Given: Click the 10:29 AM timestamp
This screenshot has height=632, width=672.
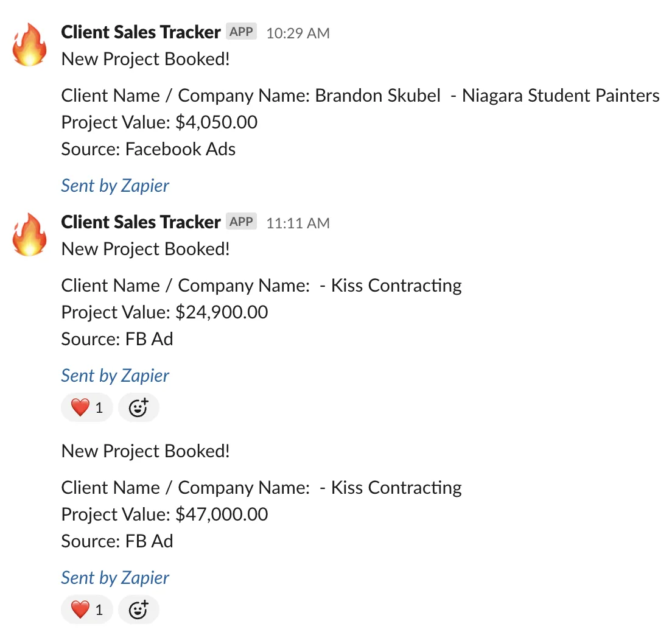Looking at the screenshot, I should 298,33.
